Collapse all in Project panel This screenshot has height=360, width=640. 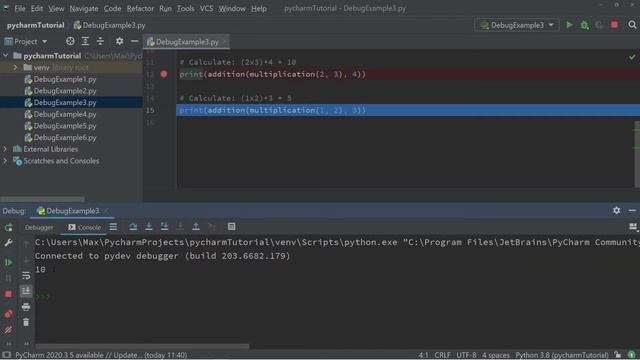pyautogui.click(x=100, y=41)
